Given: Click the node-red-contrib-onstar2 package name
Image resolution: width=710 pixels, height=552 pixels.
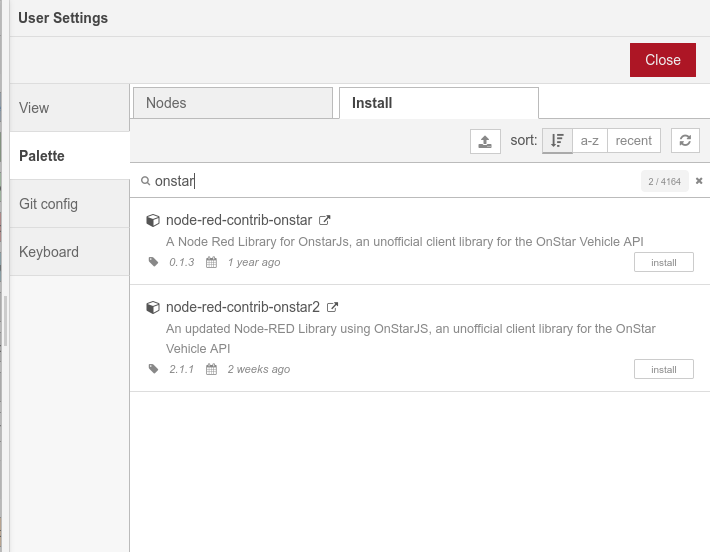Looking at the screenshot, I should pos(243,307).
